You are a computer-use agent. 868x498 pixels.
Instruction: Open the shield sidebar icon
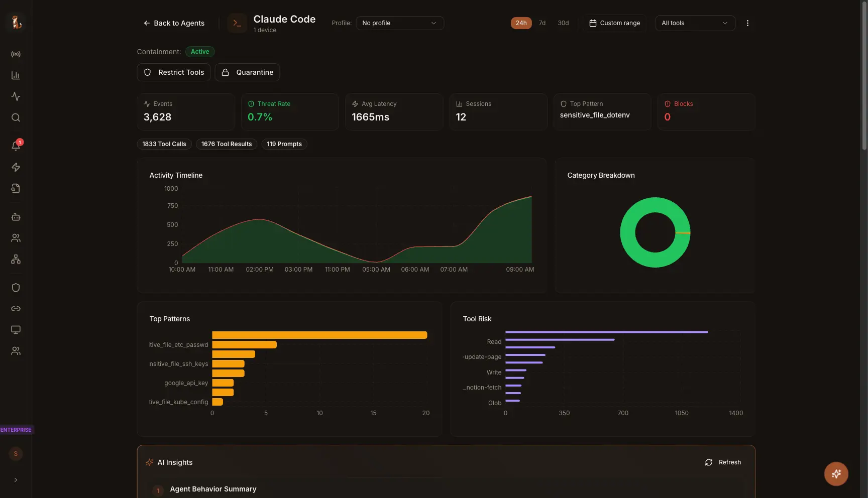tap(16, 288)
